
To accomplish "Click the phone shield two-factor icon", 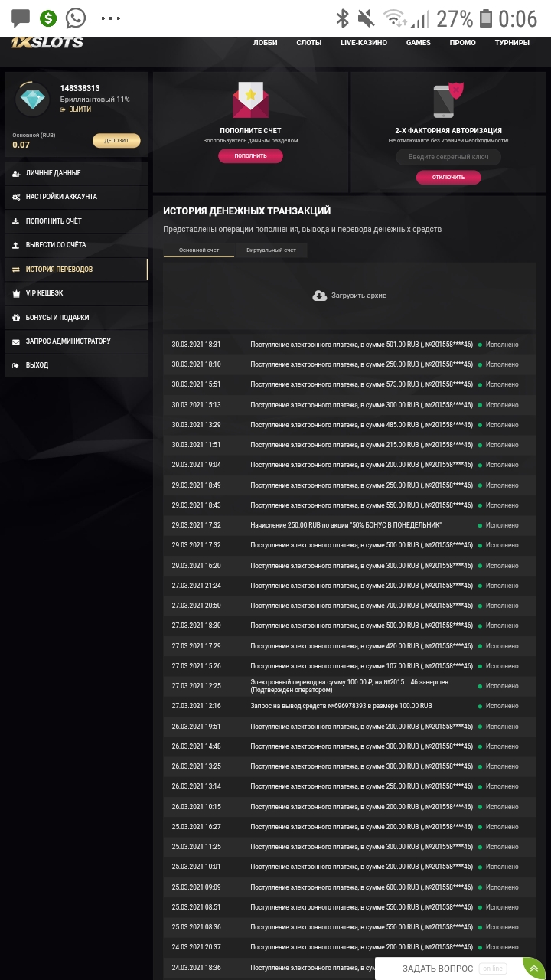I will (x=448, y=100).
